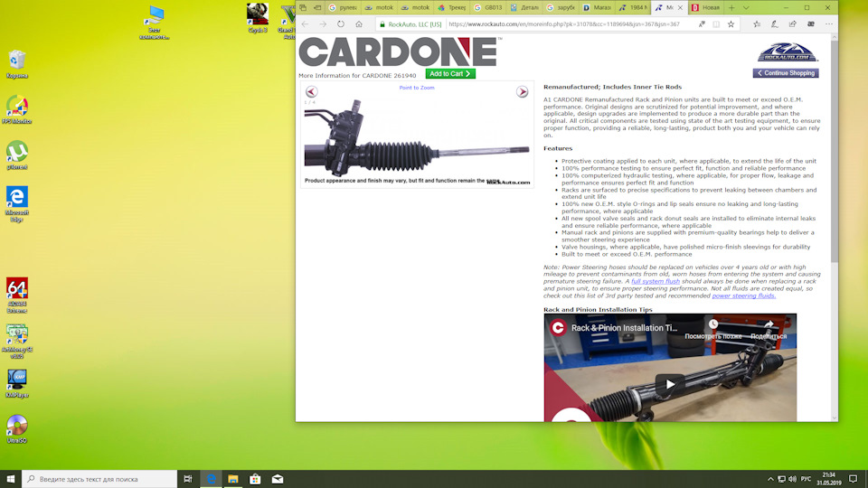Screen dimensions: 868x488
Task: Select the KMPlayer desktop icon
Action: click(17, 383)
